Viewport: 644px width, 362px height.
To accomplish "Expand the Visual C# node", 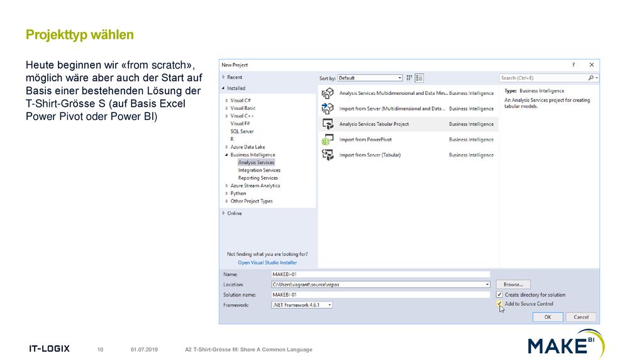I will coord(226,101).
